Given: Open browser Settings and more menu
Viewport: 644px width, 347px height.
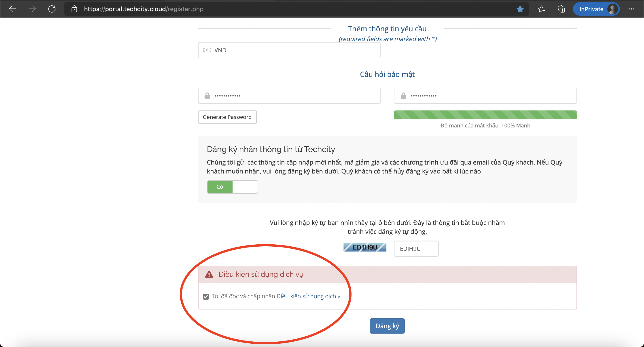Looking at the screenshot, I should tap(631, 9).
